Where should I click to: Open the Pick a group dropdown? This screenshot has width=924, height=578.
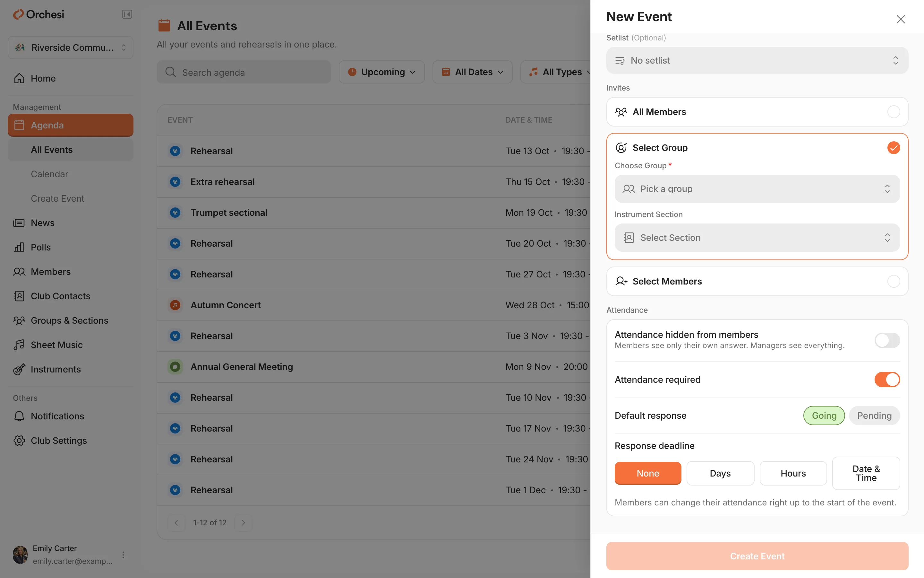coord(757,189)
